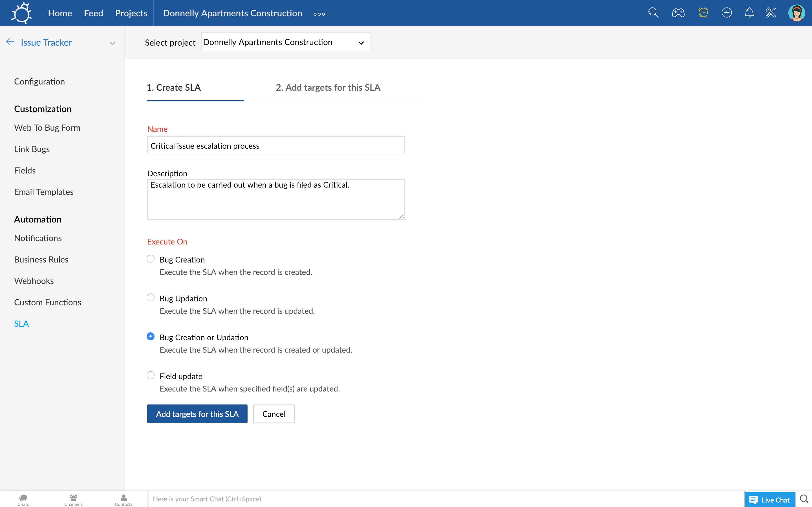This screenshot has height=507, width=812.
Task: Click Add targets for this SLA button
Action: (x=197, y=413)
